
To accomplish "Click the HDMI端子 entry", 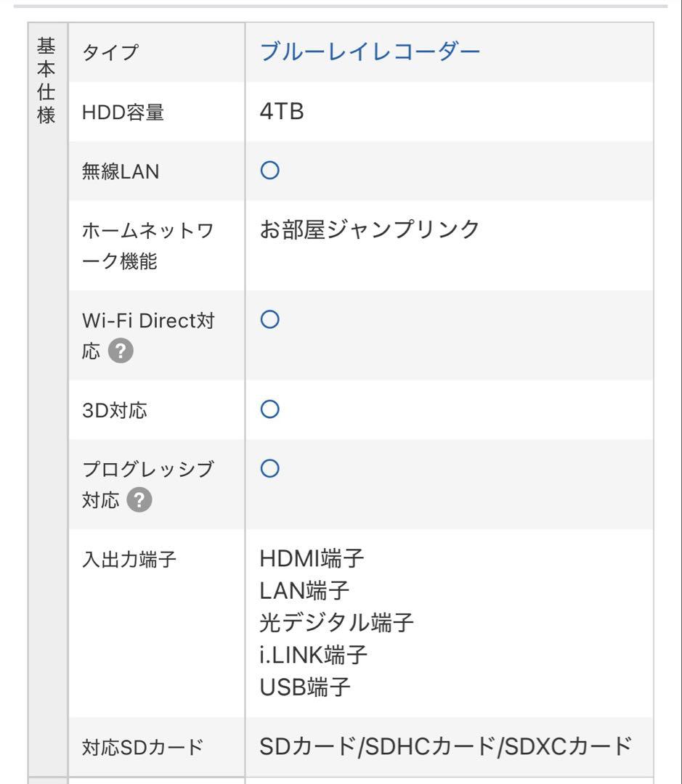I will (x=312, y=560).
